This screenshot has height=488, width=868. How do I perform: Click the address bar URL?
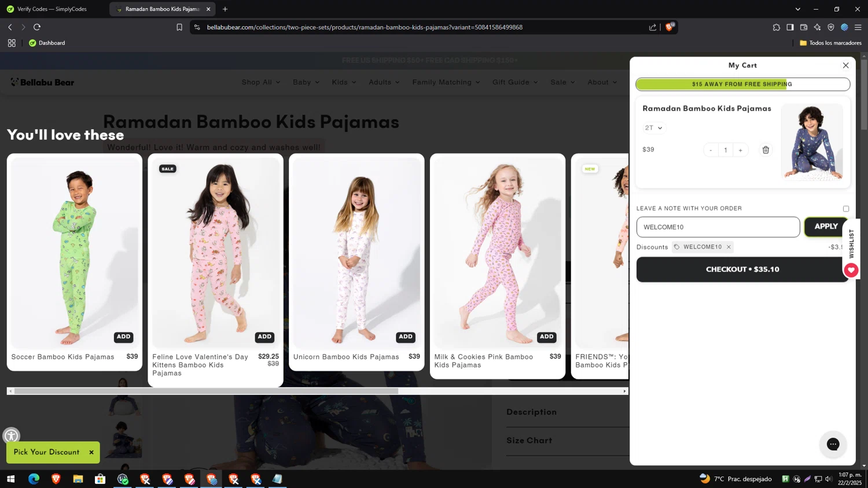tap(365, 27)
